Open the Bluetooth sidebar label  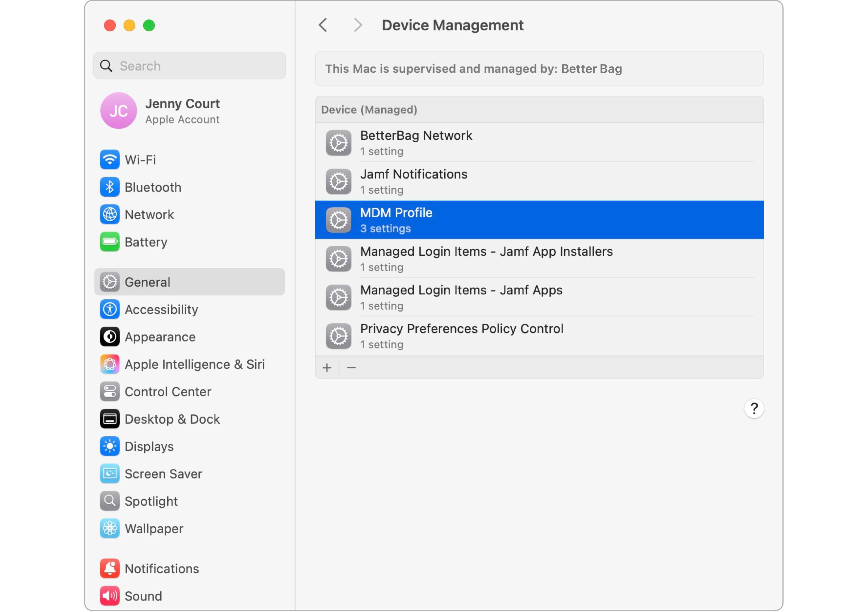coord(153,187)
